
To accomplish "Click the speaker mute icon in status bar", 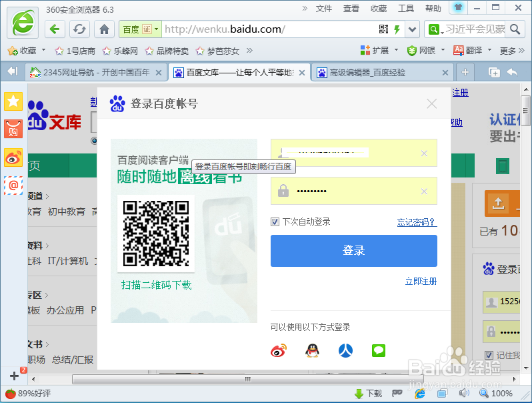I will (464, 393).
